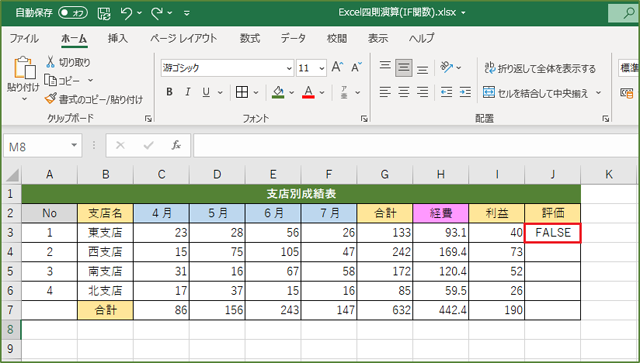Select the FALSE cell in 評価 column
The image size is (640, 363).
pyautogui.click(x=553, y=233)
